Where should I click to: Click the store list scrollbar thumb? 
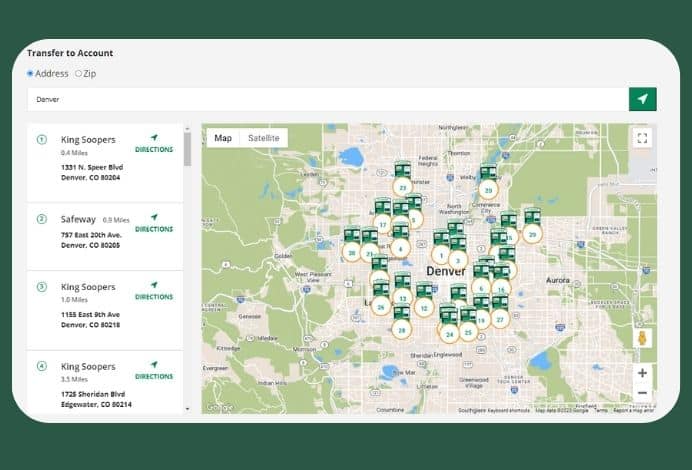click(x=188, y=149)
